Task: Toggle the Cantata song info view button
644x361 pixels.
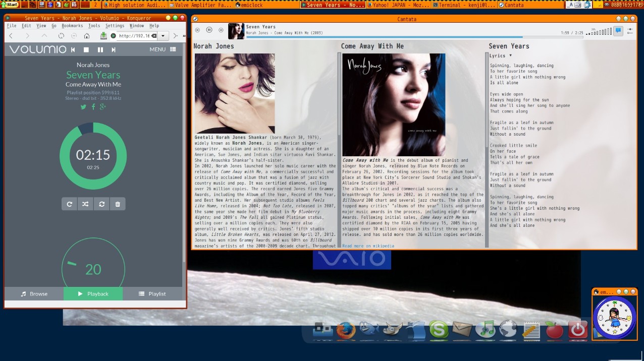Action: [x=618, y=31]
